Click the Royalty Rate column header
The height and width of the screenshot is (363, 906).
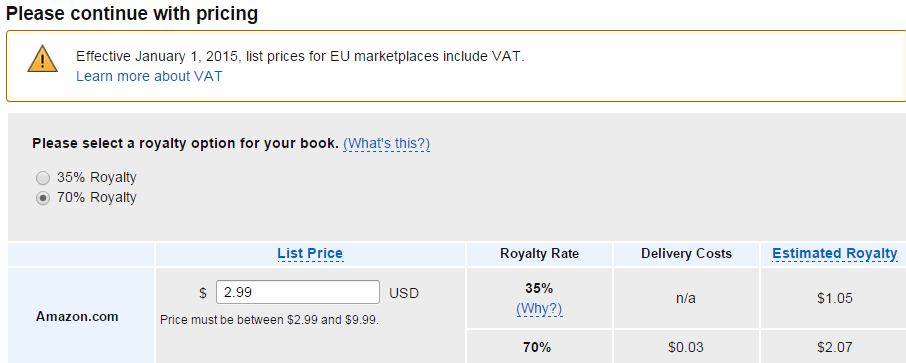tap(539, 254)
